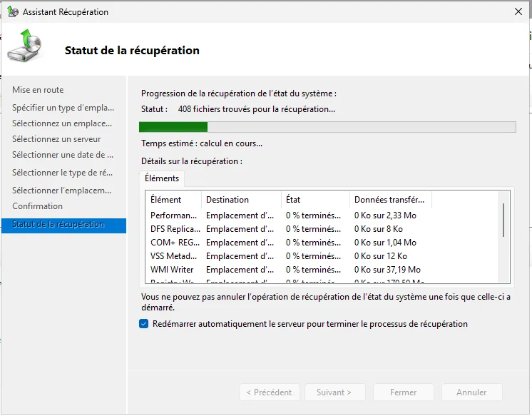Click the État column header

coord(315,200)
